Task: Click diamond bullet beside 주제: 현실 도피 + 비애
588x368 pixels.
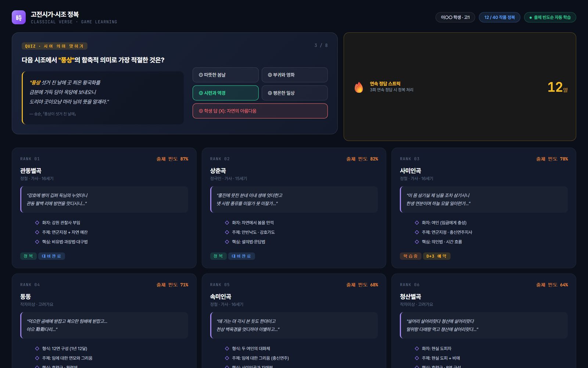Action: click(417, 358)
